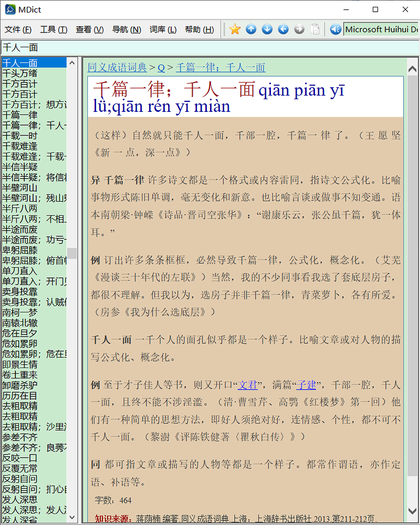This screenshot has height=525, width=420.
Task: Open the 帮助 (H) menu
Action: point(199,29)
